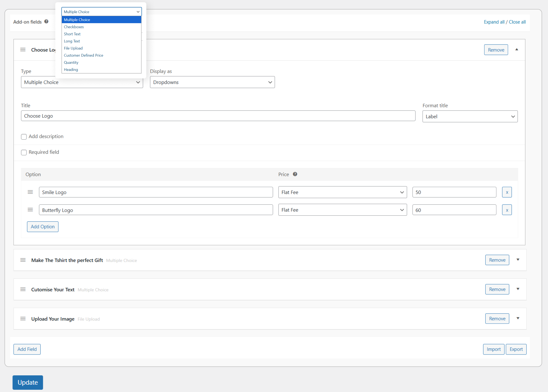The width and height of the screenshot is (548, 392).
Task: Open the Format title Label dropdown
Action: point(470,116)
